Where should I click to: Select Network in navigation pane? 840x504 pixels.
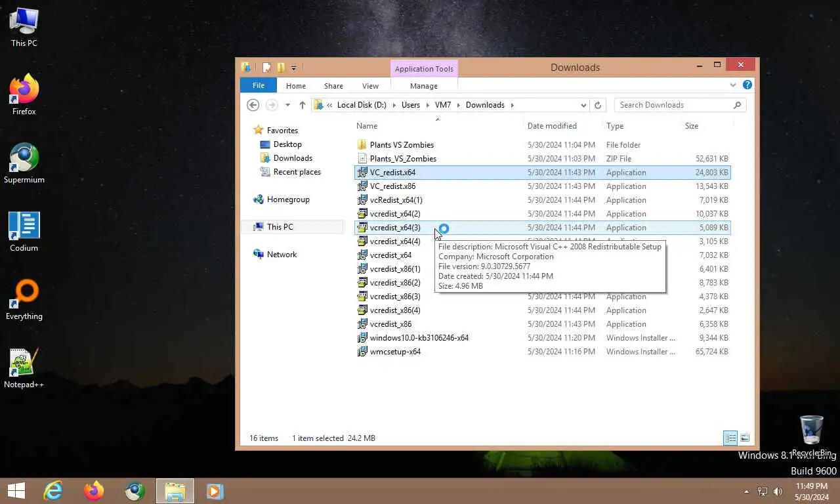282,255
